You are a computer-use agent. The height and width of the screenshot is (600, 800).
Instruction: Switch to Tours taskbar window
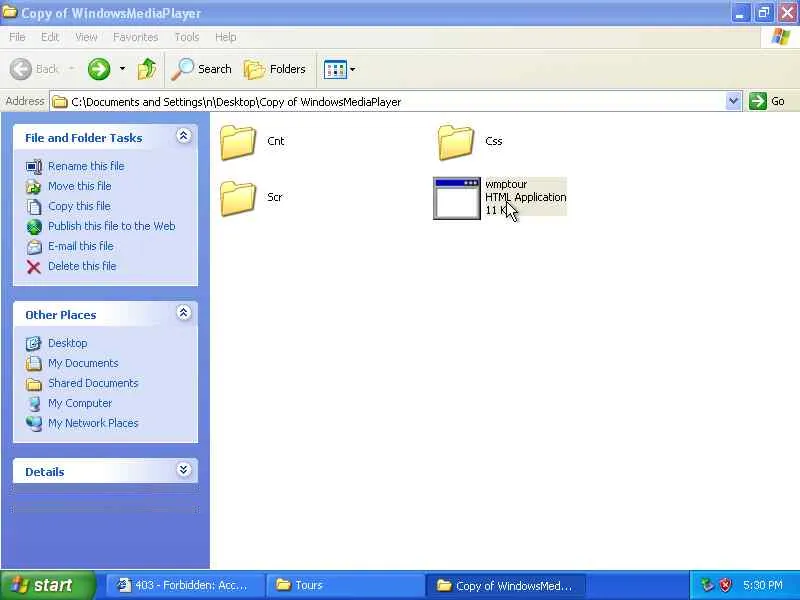(x=345, y=585)
